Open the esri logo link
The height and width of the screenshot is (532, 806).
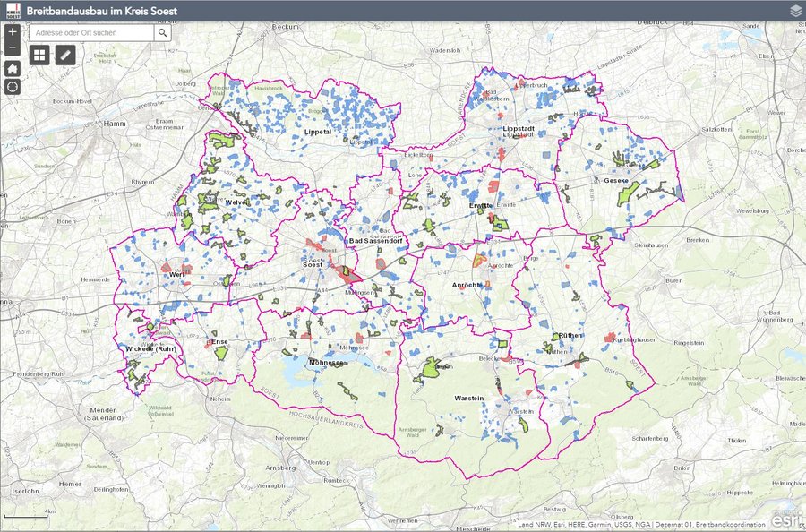coord(784,519)
